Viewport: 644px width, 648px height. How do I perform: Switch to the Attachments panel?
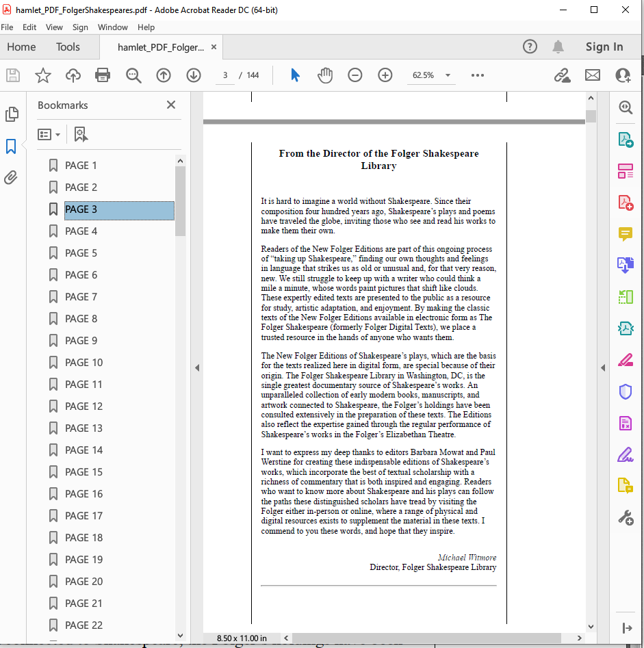[x=12, y=178]
